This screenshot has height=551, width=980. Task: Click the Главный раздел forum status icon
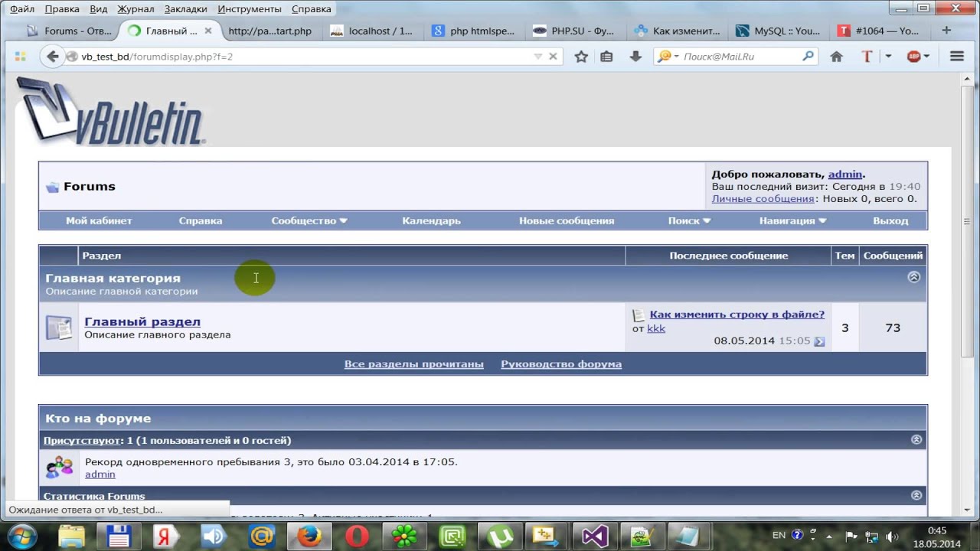(59, 328)
